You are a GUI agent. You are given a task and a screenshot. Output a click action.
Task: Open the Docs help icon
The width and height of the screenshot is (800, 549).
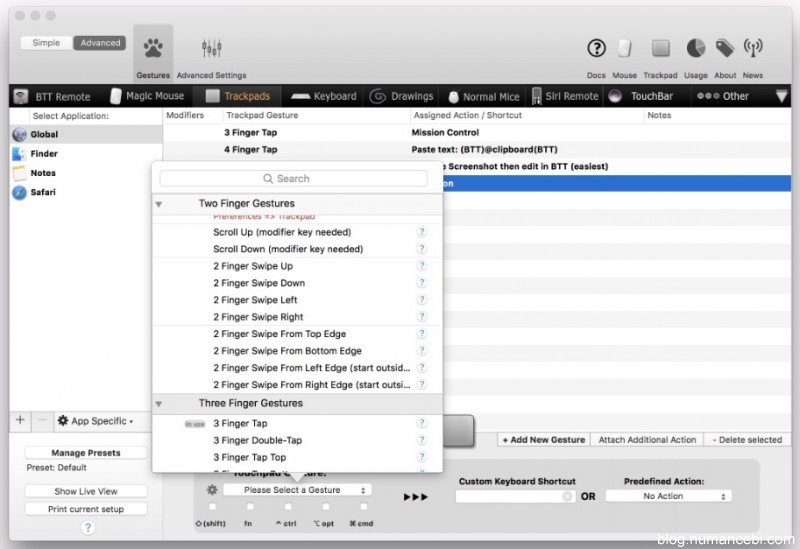pyautogui.click(x=596, y=48)
